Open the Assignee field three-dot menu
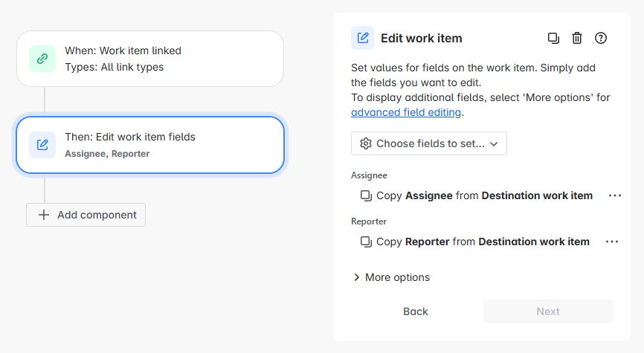644x353 pixels. [x=614, y=195]
